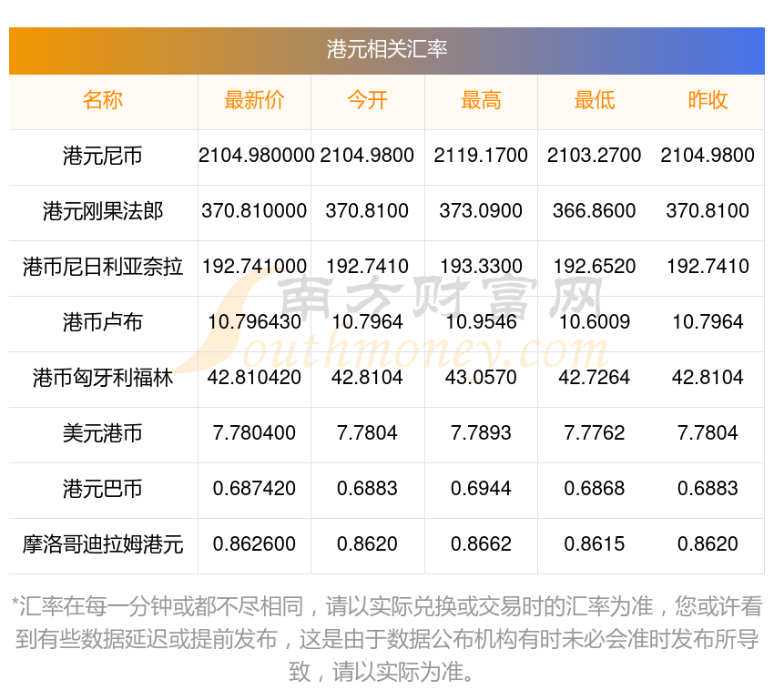Image resolution: width=774 pixels, height=700 pixels.
Task: Click 7.7804 in the 今开 column
Action: pos(367,433)
